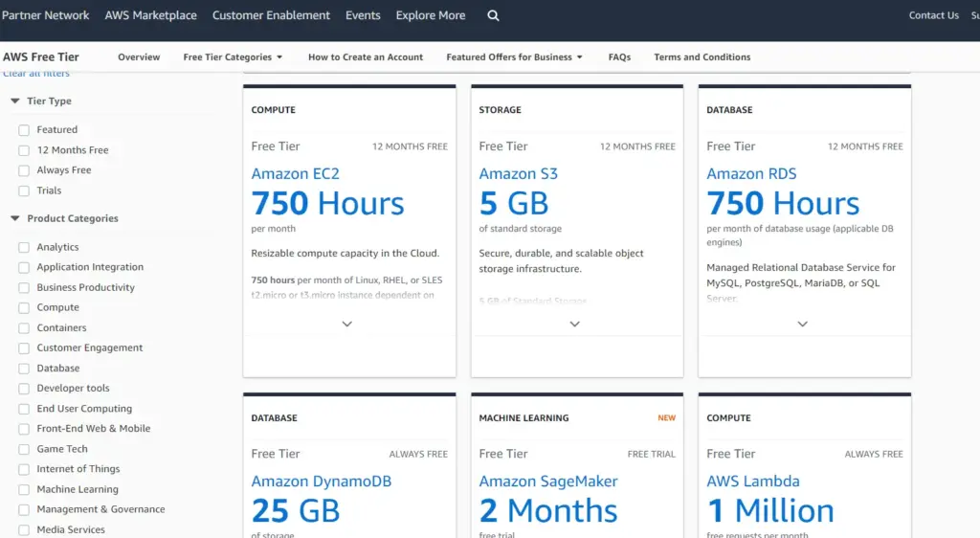Click MACHINE LEARNING card label
This screenshot has width=980, height=538.
[523, 418]
